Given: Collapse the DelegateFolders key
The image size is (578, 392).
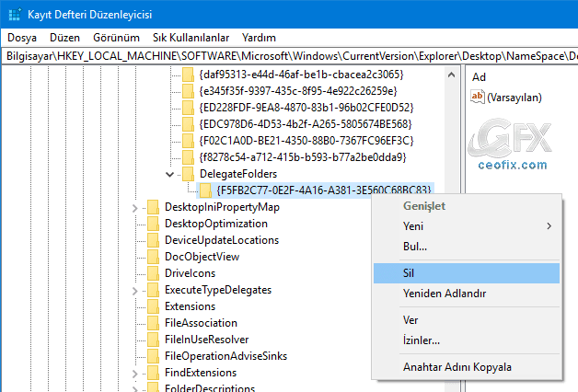Looking at the screenshot, I should (170, 174).
